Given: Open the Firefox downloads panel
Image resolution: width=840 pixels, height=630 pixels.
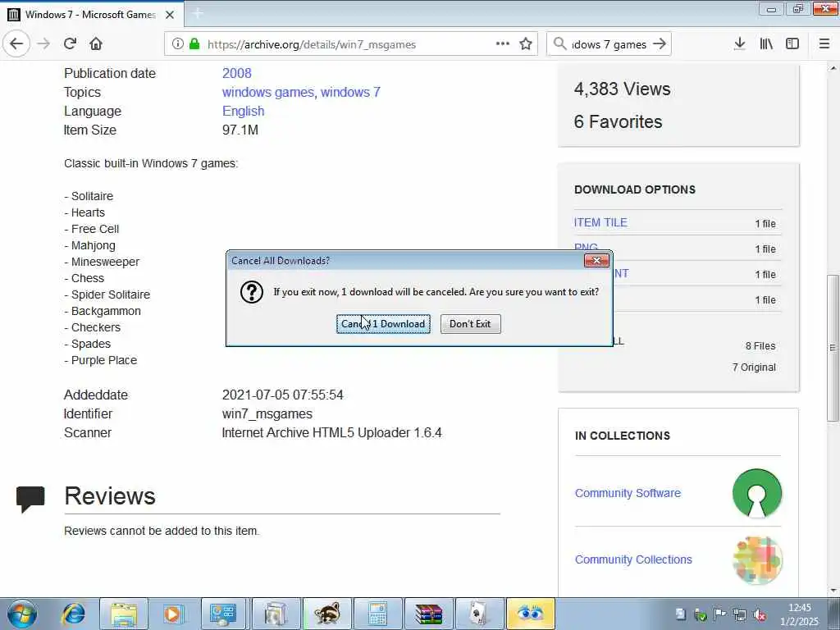Looking at the screenshot, I should coord(740,44).
